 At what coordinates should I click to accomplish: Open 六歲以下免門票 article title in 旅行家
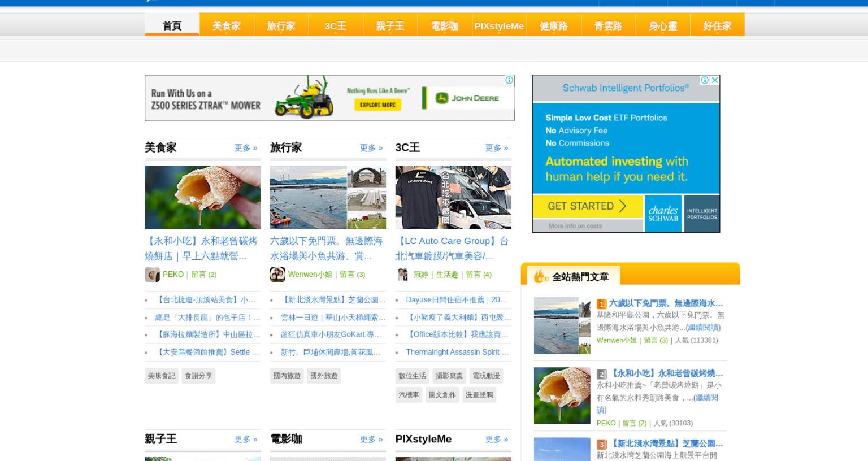coord(327,249)
